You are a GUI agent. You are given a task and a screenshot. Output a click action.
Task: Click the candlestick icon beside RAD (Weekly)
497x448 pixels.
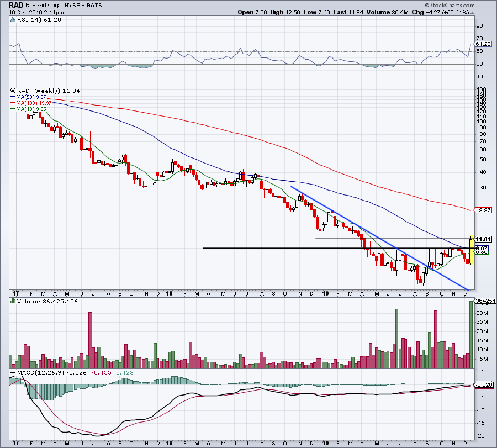pyautogui.click(x=13, y=91)
